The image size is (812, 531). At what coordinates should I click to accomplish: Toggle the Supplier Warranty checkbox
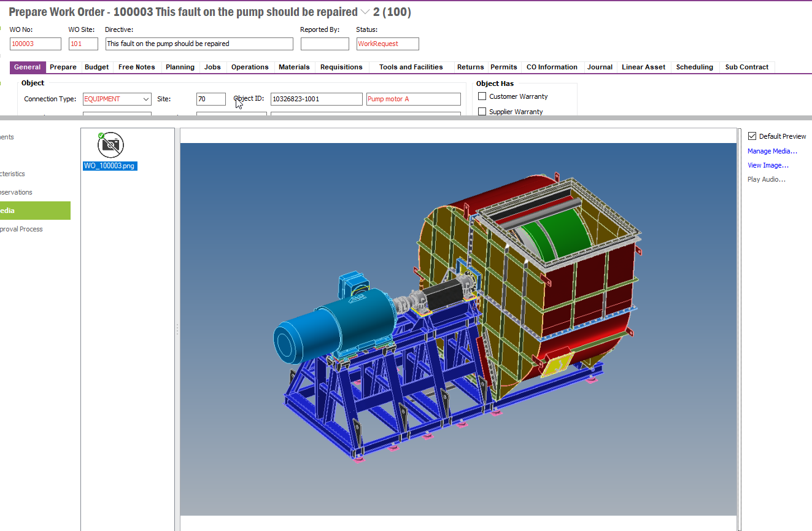coord(482,112)
